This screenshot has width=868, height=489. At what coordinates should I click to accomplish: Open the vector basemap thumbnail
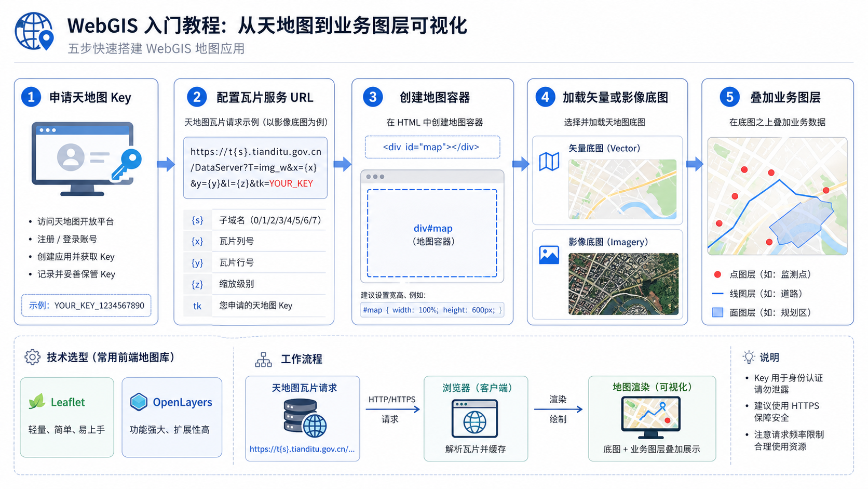[622, 189]
